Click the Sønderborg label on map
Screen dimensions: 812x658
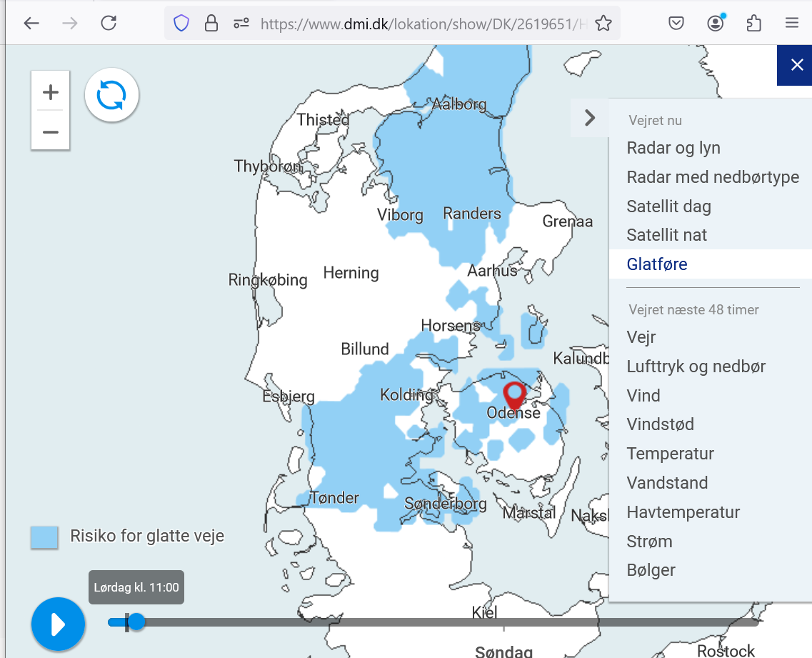[445, 504]
